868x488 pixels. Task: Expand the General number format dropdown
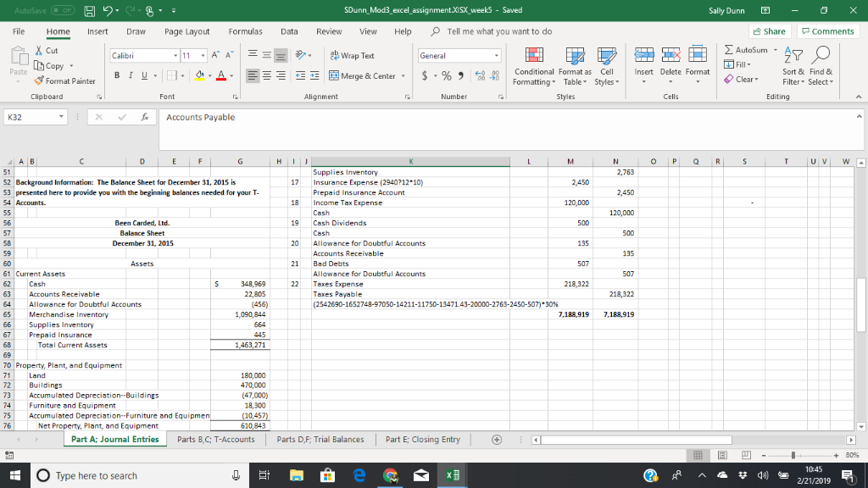pyautogui.click(x=496, y=56)
